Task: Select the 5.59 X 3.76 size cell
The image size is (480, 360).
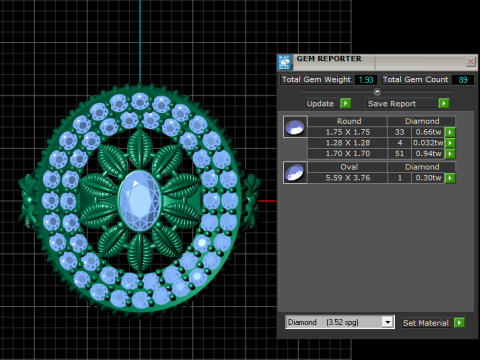Action: coord(348,178)
